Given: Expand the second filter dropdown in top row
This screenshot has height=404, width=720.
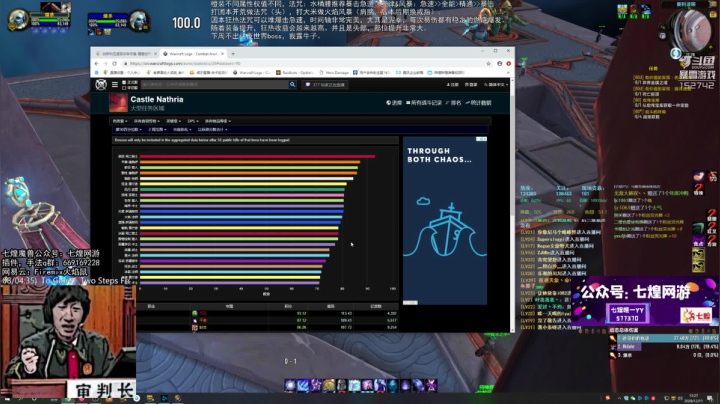Looking at the screenshot, I should (x=146, y=121).
